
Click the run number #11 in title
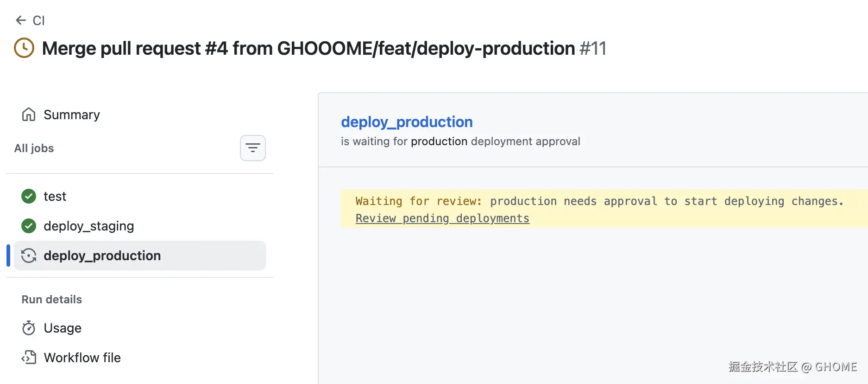[x=593, y=48]
